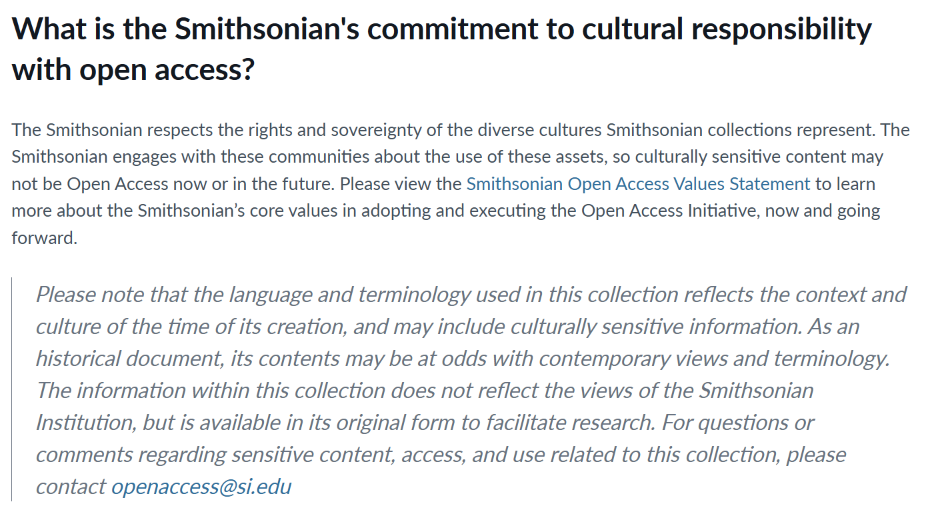Click the italic words "Please note that"

click(x=103, y=295)
